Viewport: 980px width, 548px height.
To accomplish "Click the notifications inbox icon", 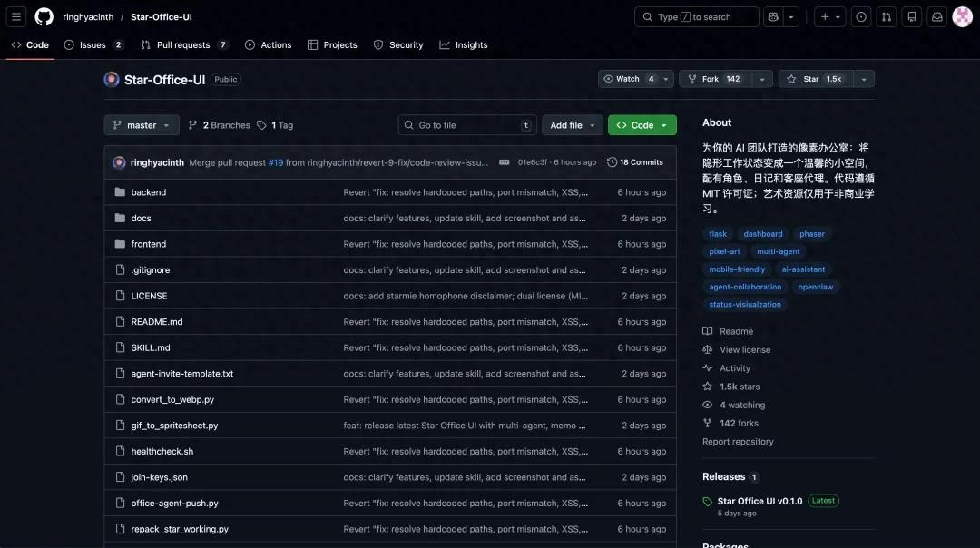I will pyautogui.click(x=936, y=16).
